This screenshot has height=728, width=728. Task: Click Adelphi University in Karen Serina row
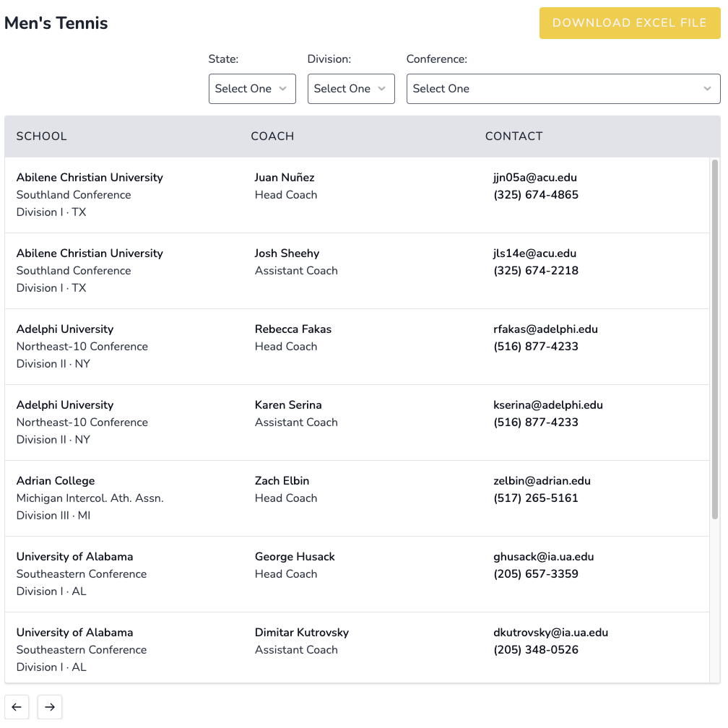65,405
